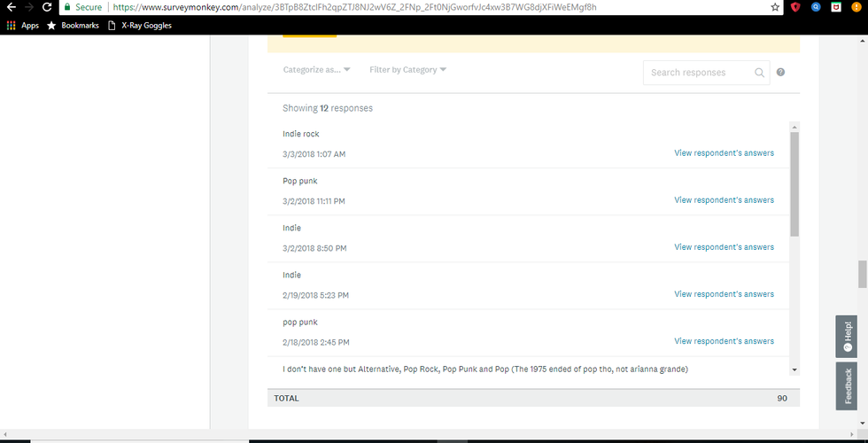Viewport: 868px width, 443px height.
Task: Click the magnifier icon in Search responses
Action: point(759,73)
